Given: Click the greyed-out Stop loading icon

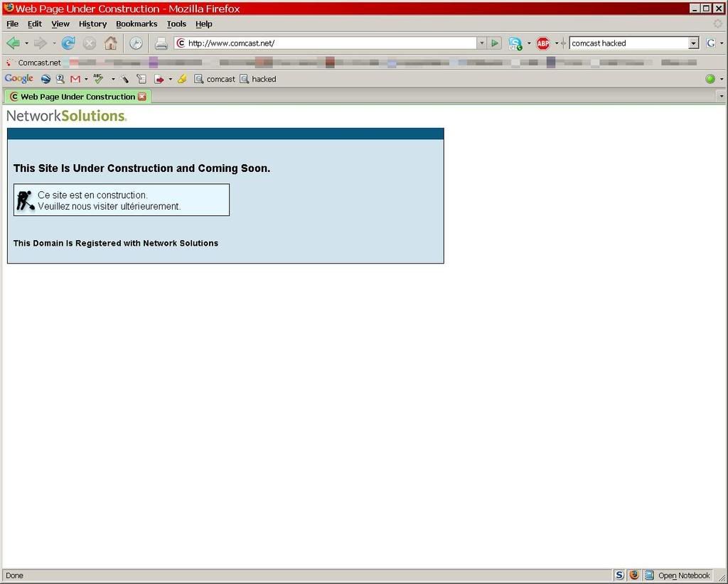Looking at the screenshot, I should [89, 43].
